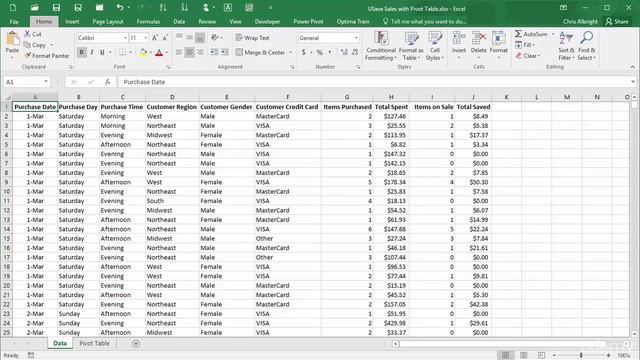640x360 pixels.
Task: Open Font dialog launcher
Action: pyautogui.click(x=168, y=67)
